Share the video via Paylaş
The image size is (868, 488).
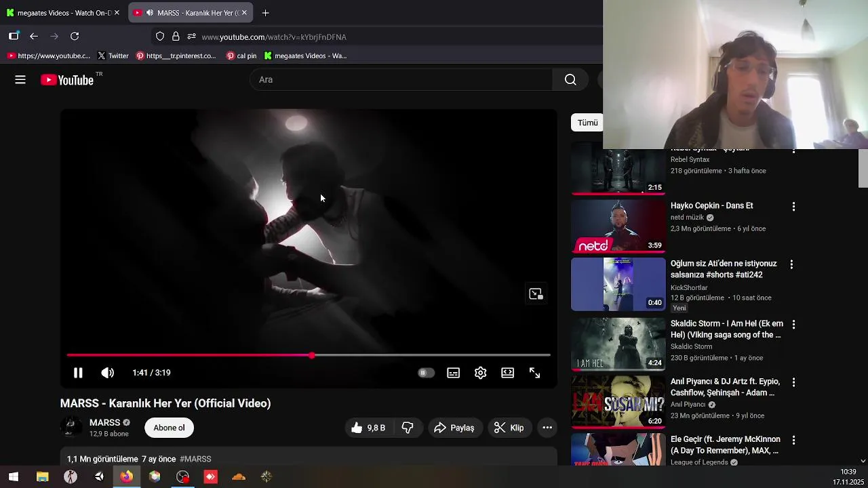pos(454,428)
